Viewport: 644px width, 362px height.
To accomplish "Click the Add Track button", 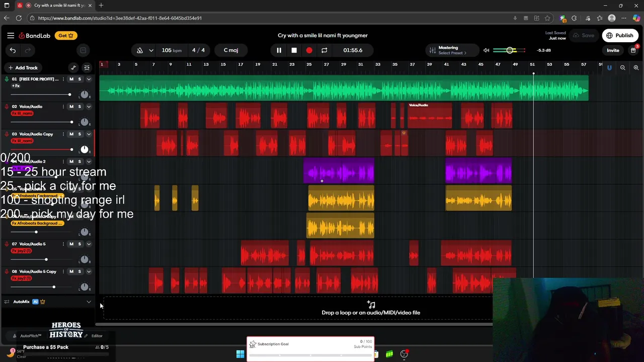I will [x=23, y=67].
